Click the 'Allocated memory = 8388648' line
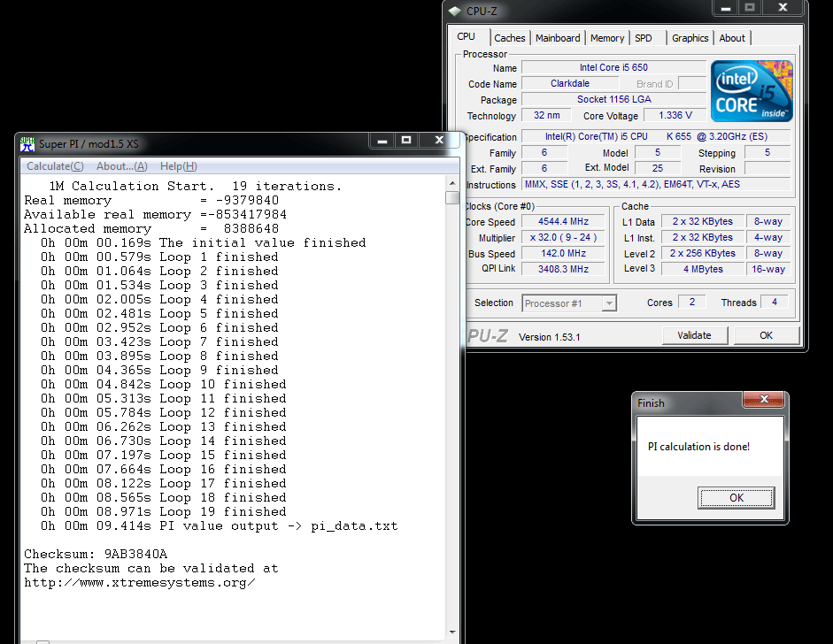Screen dimensions: 833x644 pyautogui.click(x=151, y=229)
